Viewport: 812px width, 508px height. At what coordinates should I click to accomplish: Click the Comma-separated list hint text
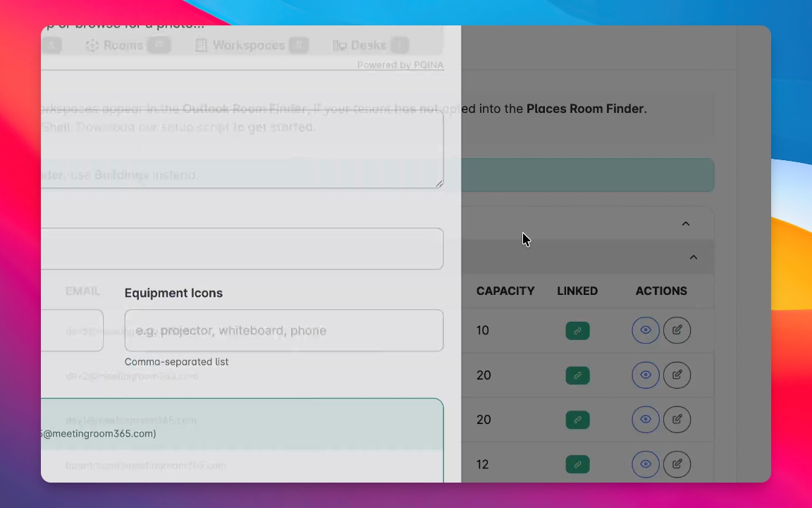pyautogui.click(x=177, y=362)
